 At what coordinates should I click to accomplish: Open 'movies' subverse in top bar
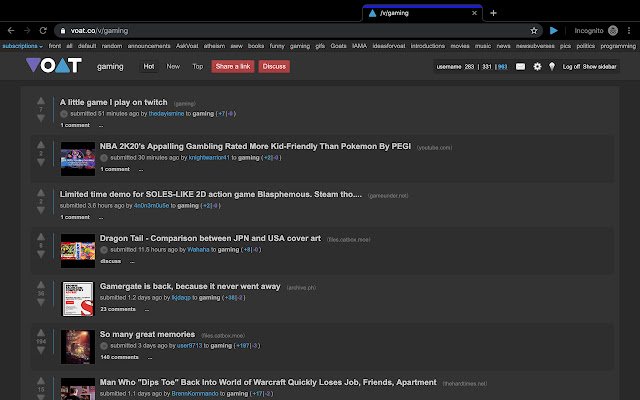click(460, 46)
